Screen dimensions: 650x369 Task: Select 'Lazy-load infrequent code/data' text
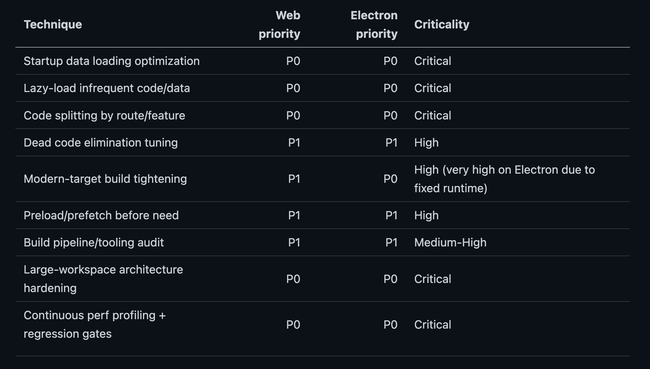click(107, 88)
